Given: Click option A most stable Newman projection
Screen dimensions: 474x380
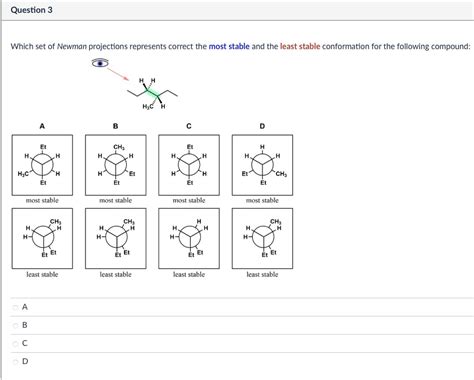Looking at the screenshot, I should click(x=42, y=165).
